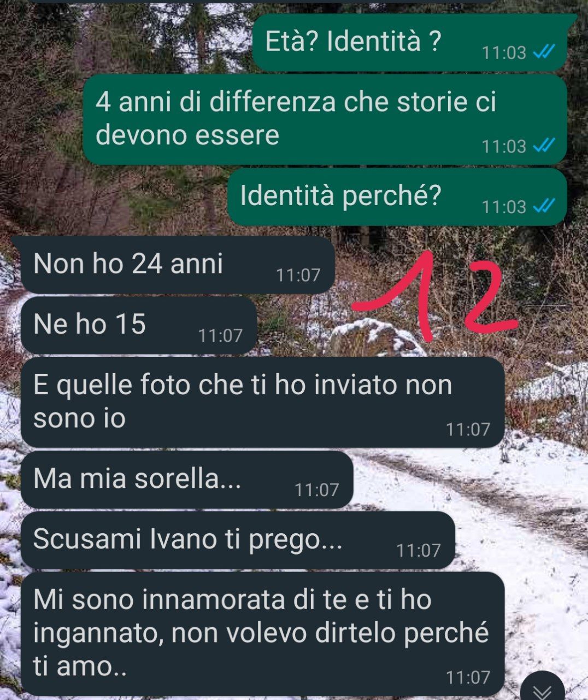
Task: Tap read ticks on '4 anni di differenza' message
Action: click(544, 145)
